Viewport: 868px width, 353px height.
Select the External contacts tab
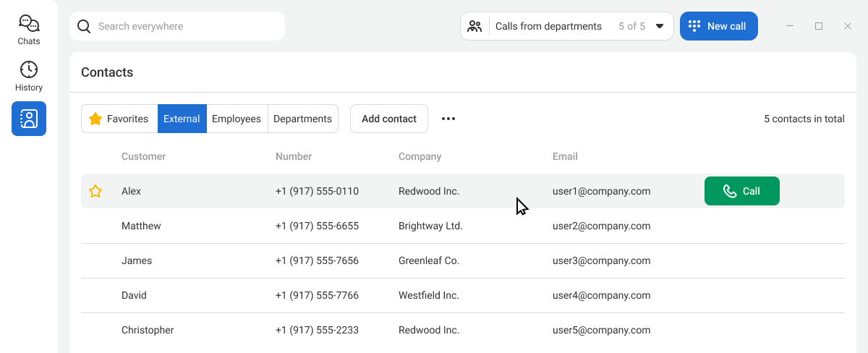point(182,119)
